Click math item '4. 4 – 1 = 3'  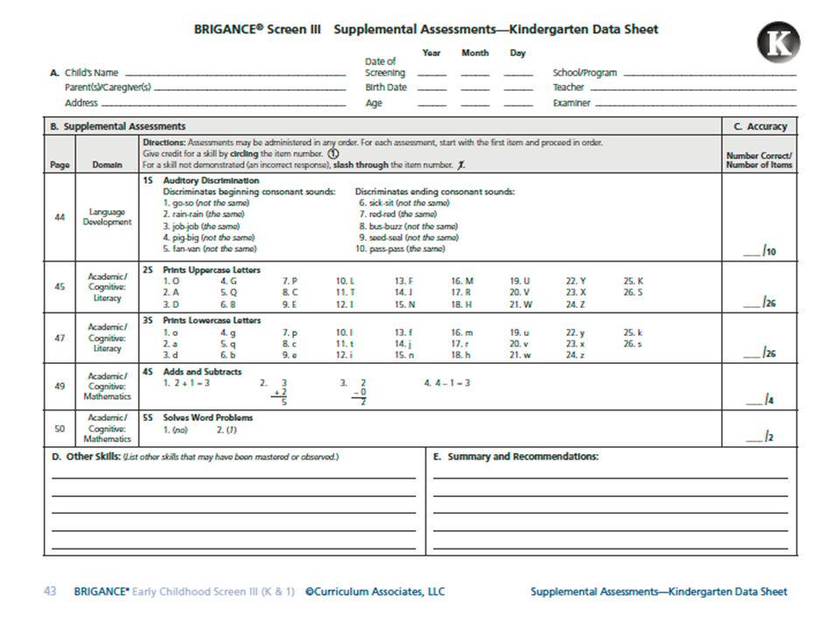[447, 383]
